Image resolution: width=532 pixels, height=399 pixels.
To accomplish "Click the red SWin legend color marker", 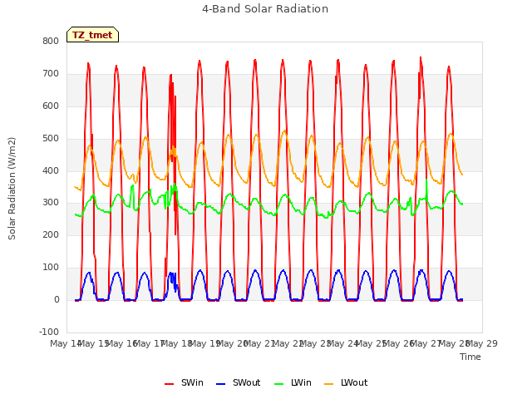I will [x=169, y=384].
